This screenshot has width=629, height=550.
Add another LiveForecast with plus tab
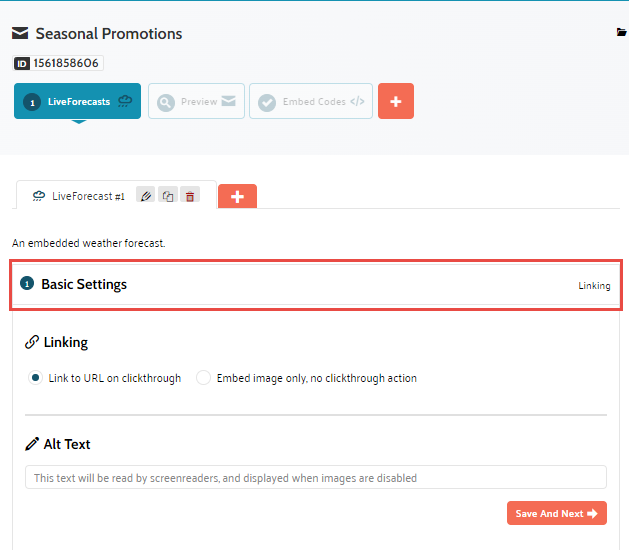tap(237, 197)
